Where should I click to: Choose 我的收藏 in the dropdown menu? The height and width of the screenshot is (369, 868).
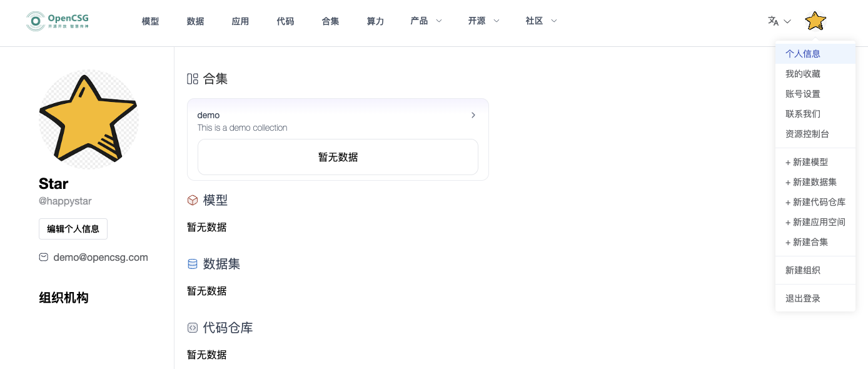[803, 74]
